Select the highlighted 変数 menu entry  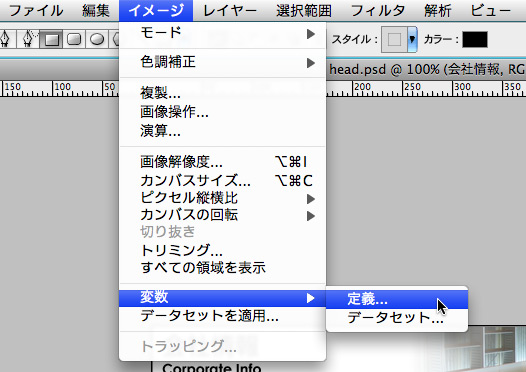tap(222, 298)
